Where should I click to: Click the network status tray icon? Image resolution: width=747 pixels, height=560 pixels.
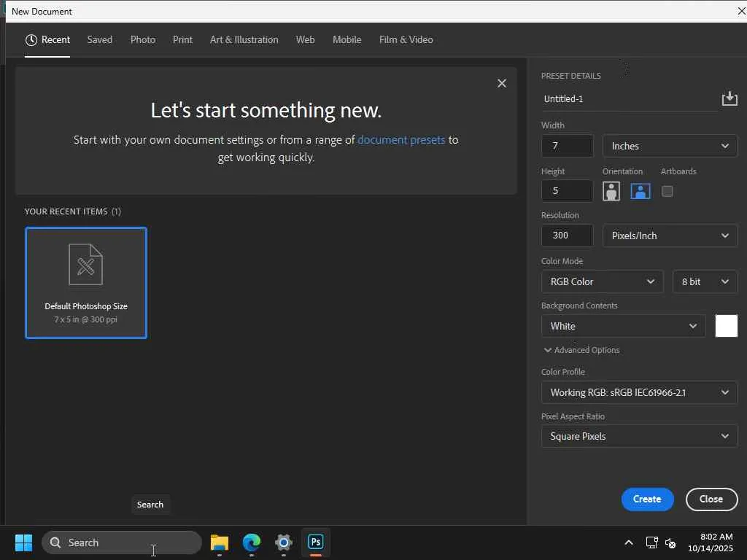click(651, 542)
